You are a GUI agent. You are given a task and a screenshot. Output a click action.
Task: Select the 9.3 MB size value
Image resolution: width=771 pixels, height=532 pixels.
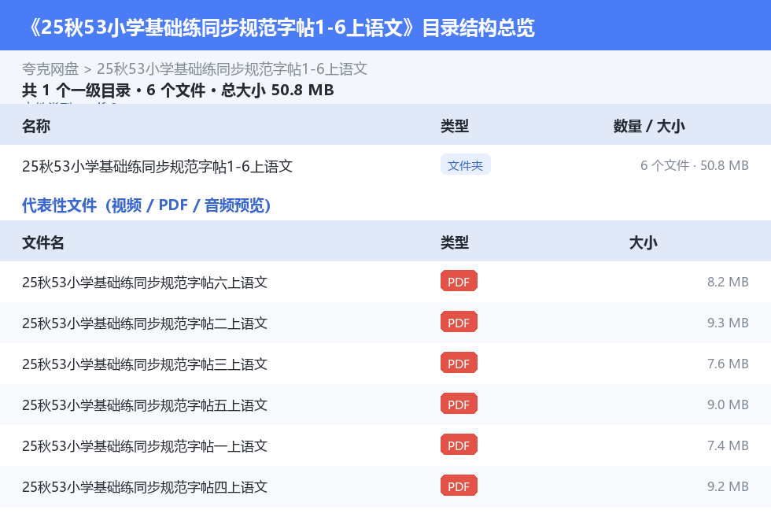pyautogui.click(x=728, y=323)
